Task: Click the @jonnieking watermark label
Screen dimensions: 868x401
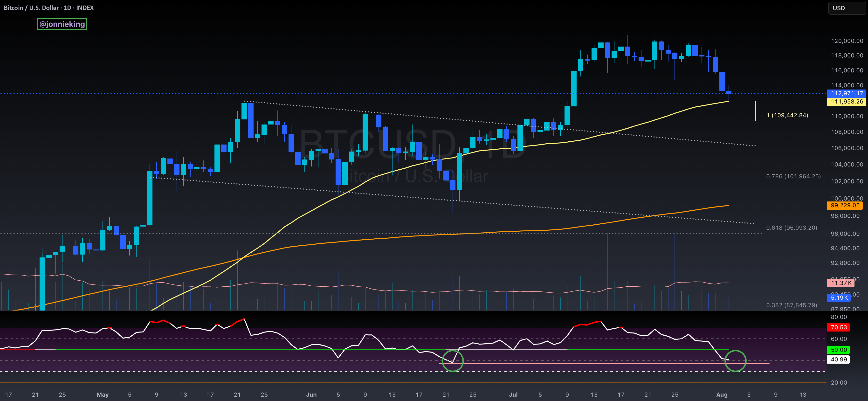Action: click(x=62, y=24)
